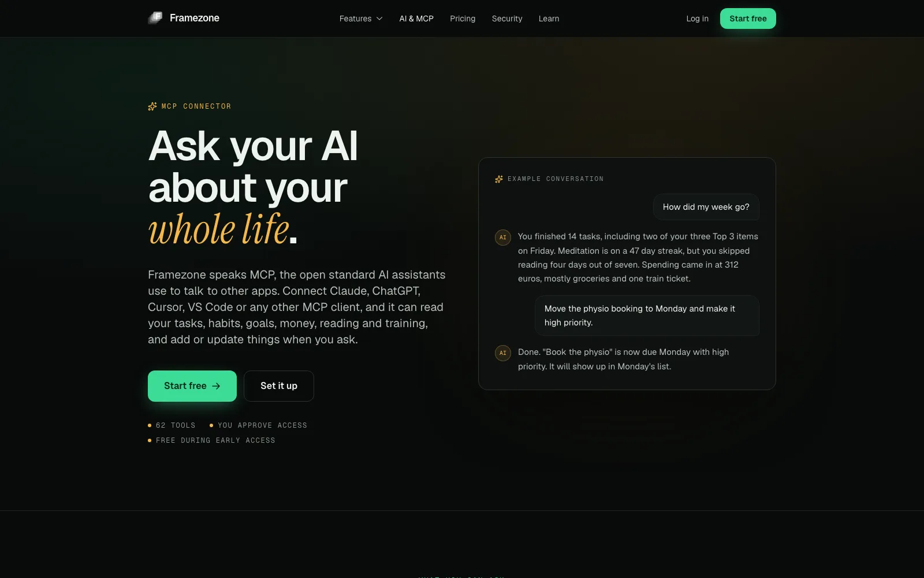Image resolution: width=924 pixels, height=578 pixels.
Task: Click the sparkle icon beside MCP CONNECTOR
Action: (x=152, y=106)
